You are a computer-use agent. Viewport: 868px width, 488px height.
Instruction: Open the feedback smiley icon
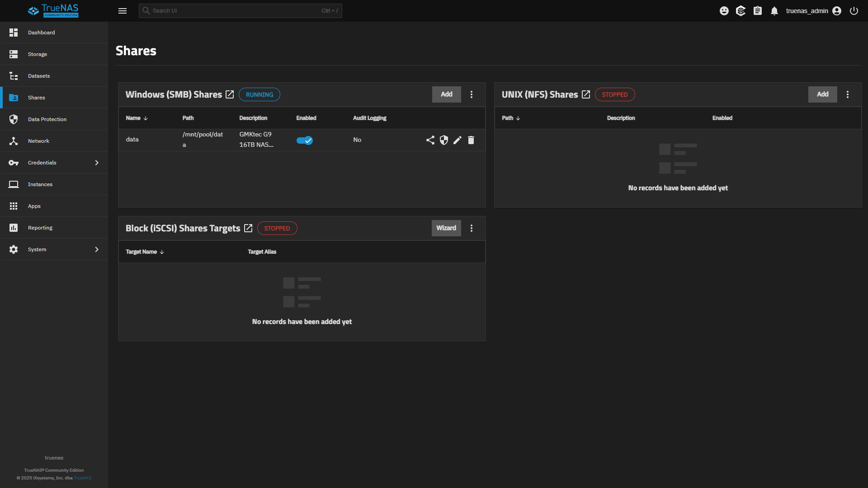pyautogui.click(x=724, y=11)
